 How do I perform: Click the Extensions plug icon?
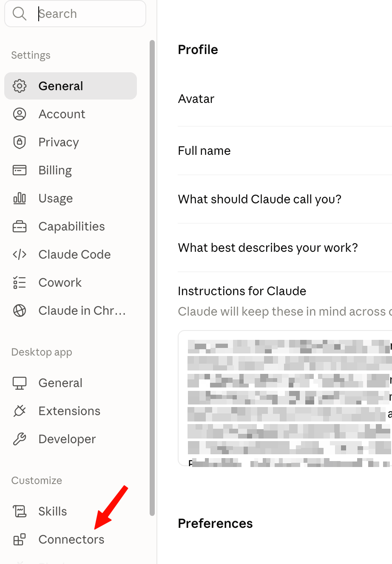click(x=20, y=411)
